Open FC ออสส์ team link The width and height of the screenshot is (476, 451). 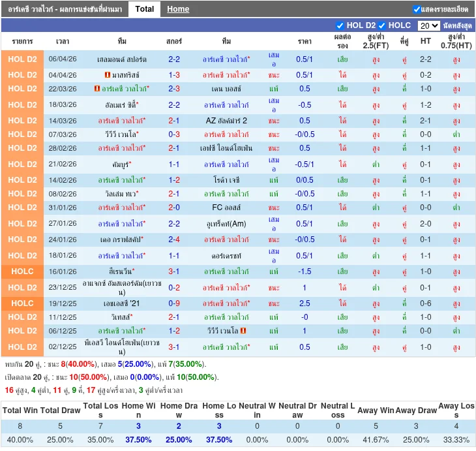[226, 208]
